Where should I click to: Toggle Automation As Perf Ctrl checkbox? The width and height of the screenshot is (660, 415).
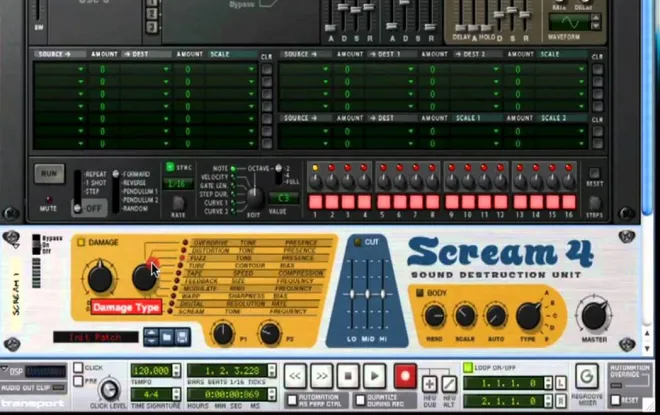(x=292, y=400)
